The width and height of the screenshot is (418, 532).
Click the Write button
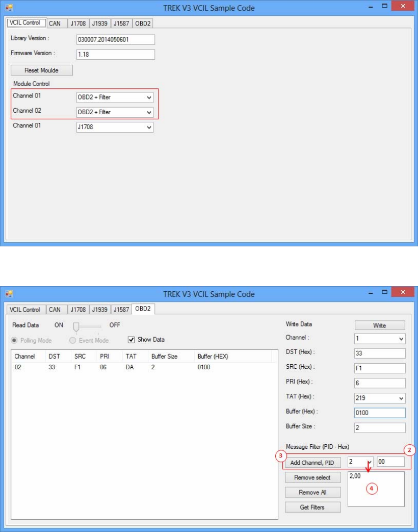coord(380,325)
